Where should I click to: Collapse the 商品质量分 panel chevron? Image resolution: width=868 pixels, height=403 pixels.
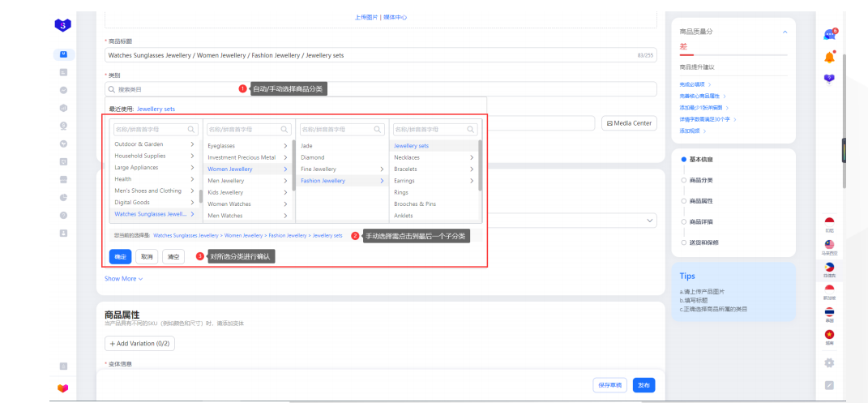point(784,32)
